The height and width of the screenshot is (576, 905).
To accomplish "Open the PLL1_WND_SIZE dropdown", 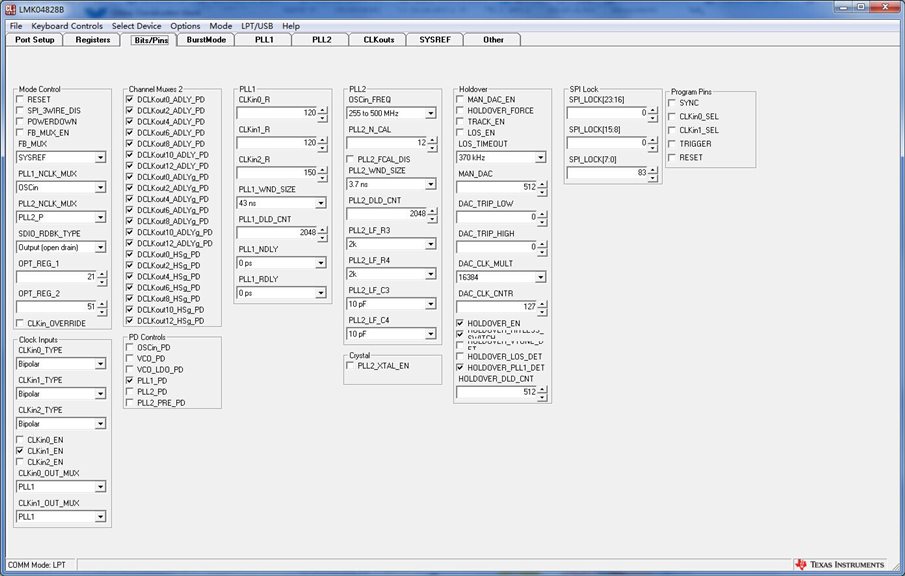I will pos(282,203).
